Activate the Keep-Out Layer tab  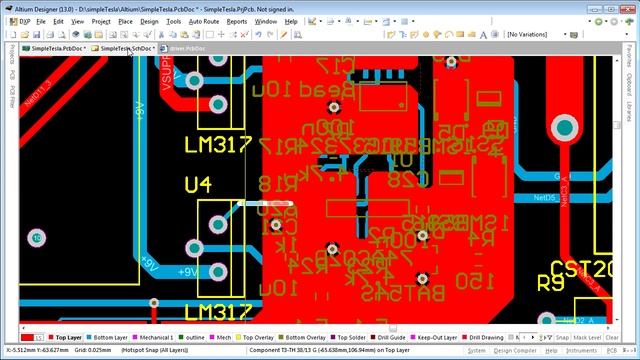434,338
